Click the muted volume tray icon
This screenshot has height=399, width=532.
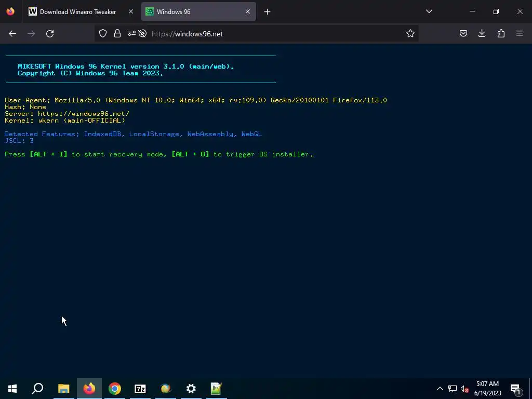click(465, 389)
